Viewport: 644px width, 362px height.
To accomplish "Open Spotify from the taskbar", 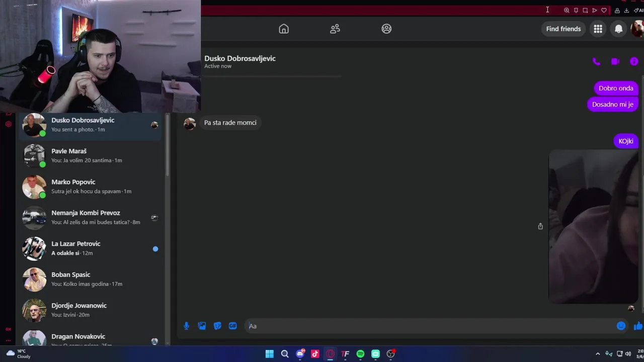I will click(x=360, y=354).
